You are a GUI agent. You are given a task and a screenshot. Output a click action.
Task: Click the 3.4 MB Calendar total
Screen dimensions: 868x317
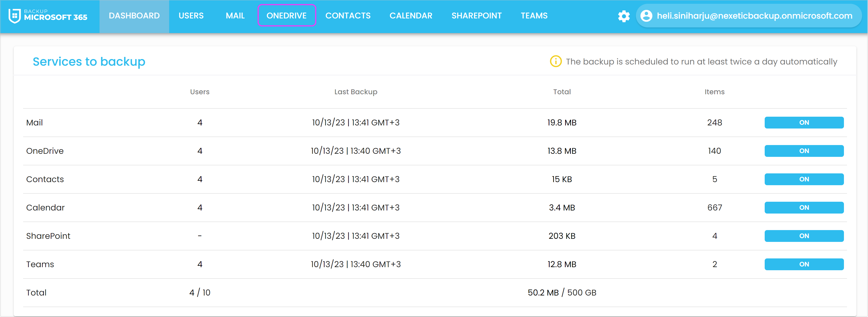click(x=562, y=208)
